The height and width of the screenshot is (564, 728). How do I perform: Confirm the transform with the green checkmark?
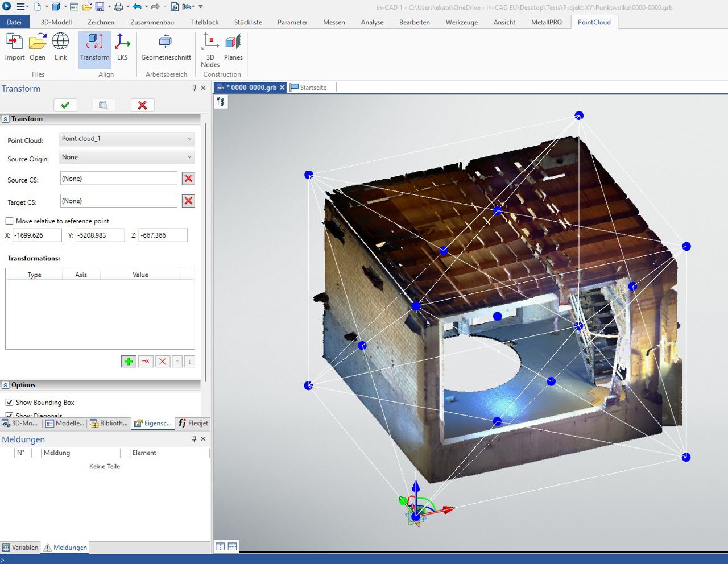click(x=65, y=105)
